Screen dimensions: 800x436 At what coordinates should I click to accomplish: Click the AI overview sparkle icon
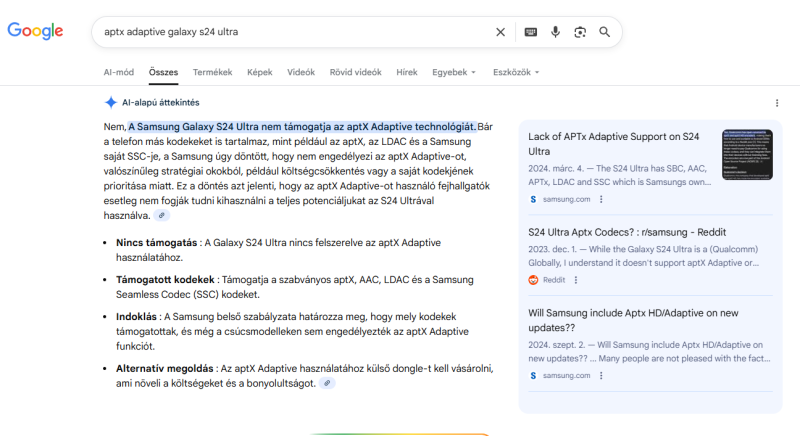click(x=111, y=102)
